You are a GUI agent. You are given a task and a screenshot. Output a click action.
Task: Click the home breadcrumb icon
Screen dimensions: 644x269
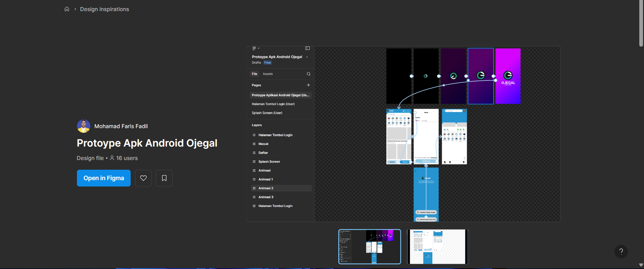67,9
